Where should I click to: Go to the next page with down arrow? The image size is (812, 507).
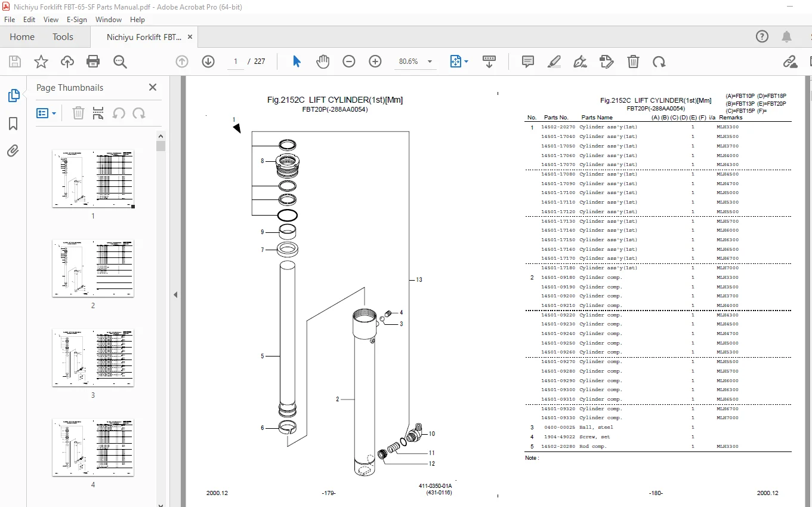coord(208,62)
